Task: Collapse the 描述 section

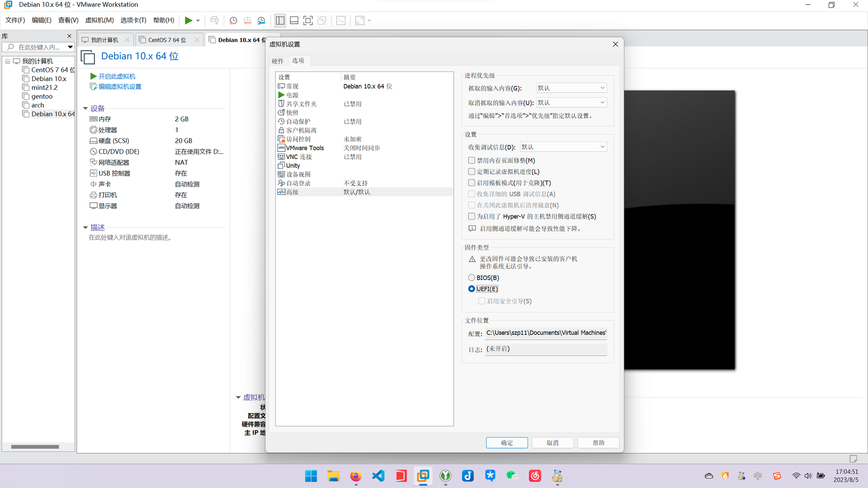Action: click(x=85, y=228)
